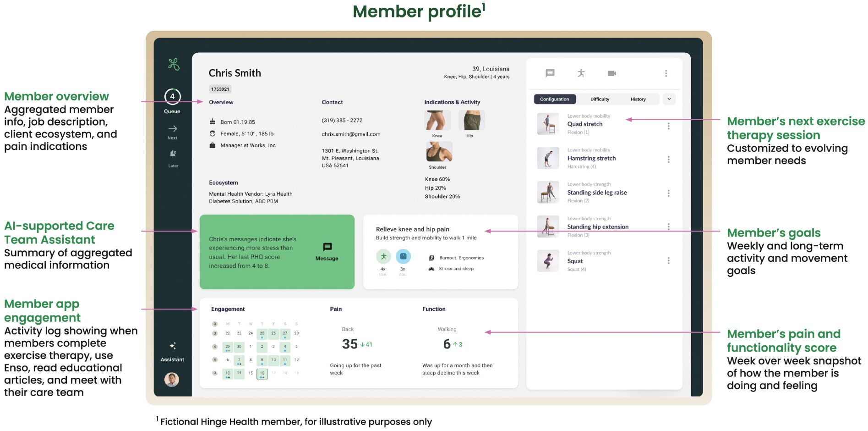
Task: Select the Knee indication image
Action: [437, 121]
